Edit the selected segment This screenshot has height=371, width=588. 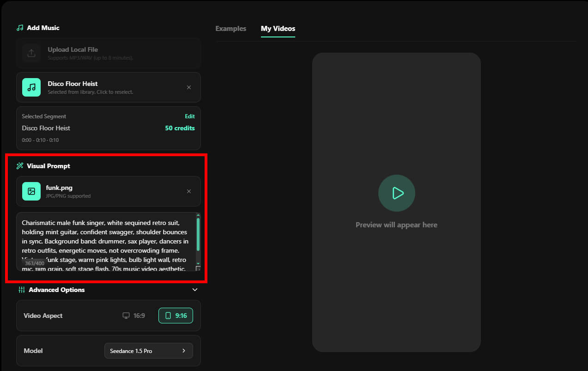pos(190,116)
